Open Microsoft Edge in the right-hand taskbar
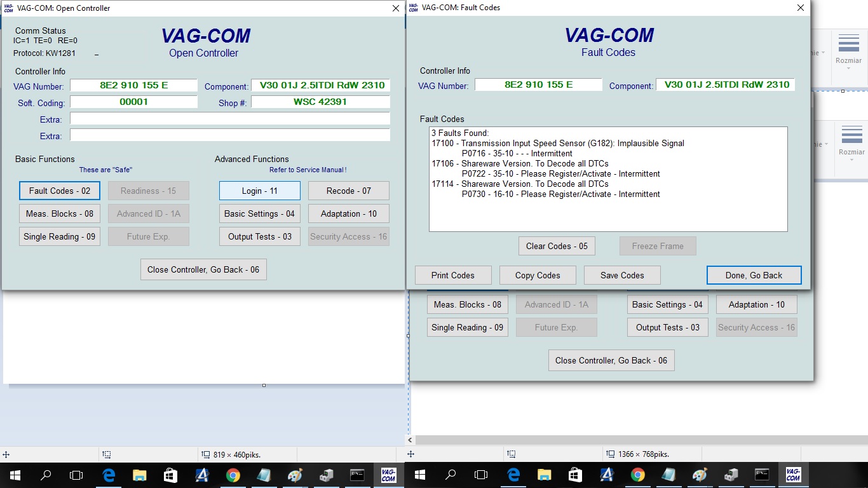 tap(513, 475)
